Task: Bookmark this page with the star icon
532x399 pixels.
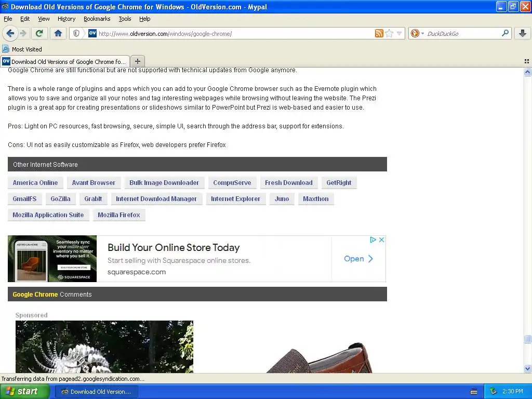Action: [x=389, y=33]
